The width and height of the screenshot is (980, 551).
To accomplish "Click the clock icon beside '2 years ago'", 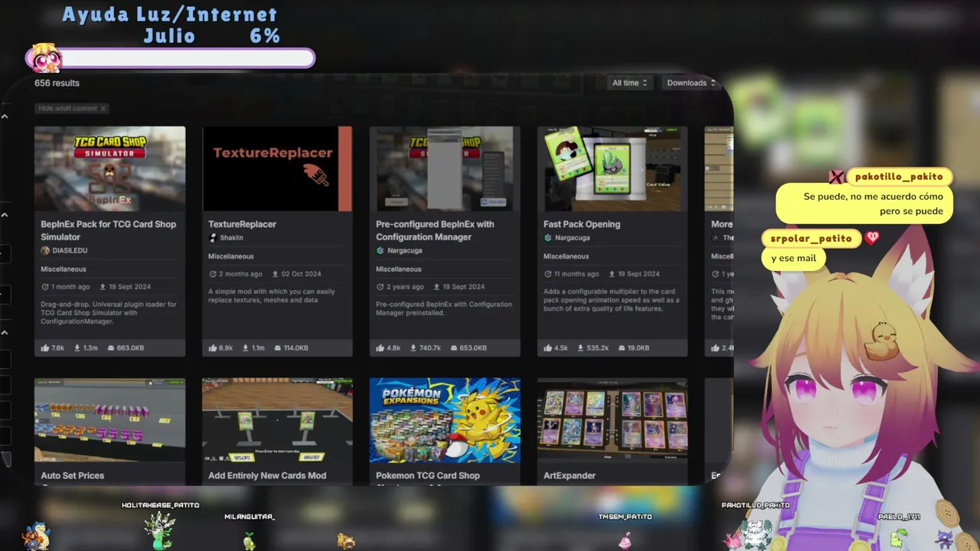I will click(x=381, y=287).
